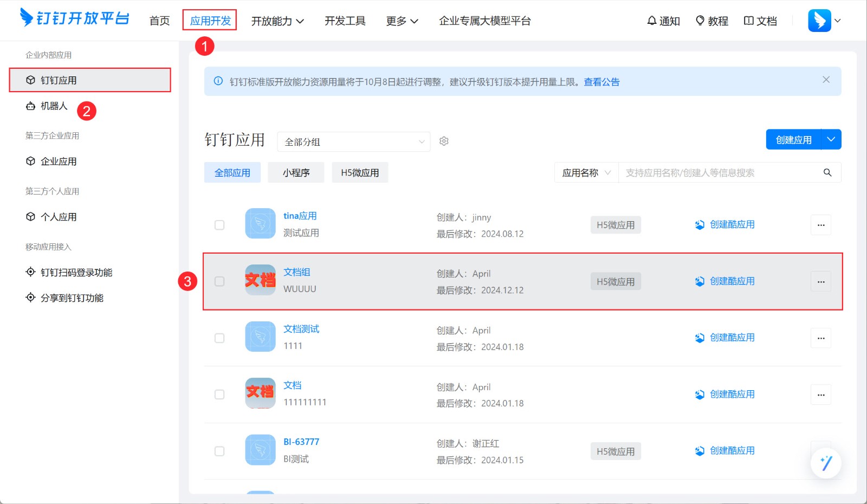This screenshot has height=504, width=867.
Task: Expand the 全部分组 group dropdown
Action: pyautogui.click(x=354, y=142)
